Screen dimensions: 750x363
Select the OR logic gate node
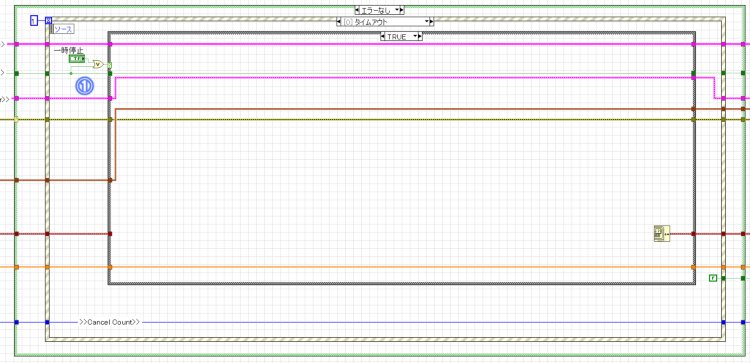point(98,64)
